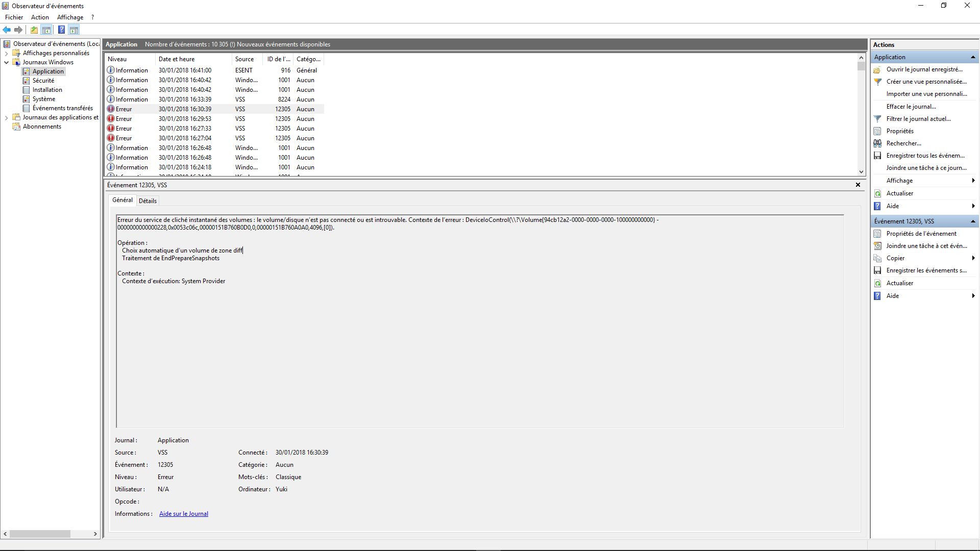
Task: Open the Action menu
Action: 40,17
